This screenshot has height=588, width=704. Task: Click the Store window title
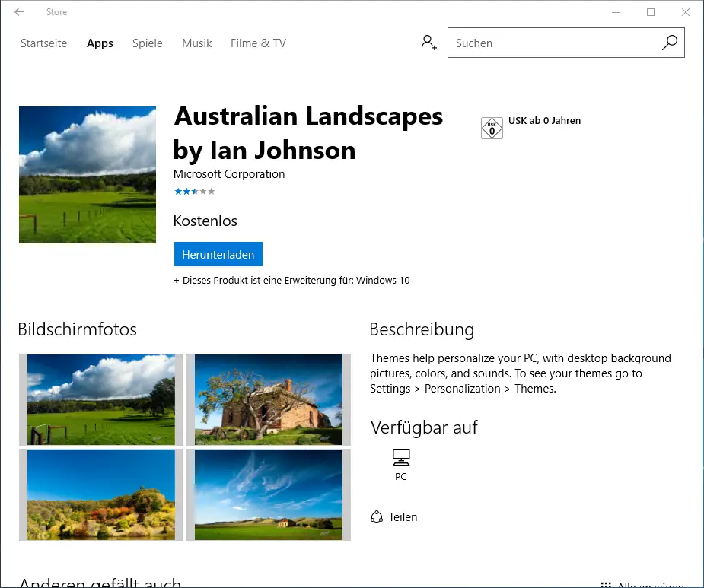pos(56,12)
